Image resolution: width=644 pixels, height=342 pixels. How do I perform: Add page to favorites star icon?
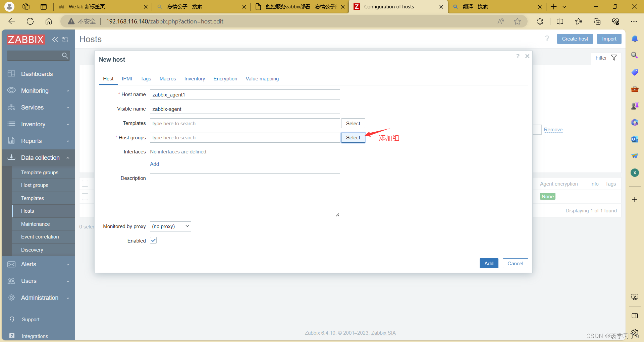[x=517, y=21]
